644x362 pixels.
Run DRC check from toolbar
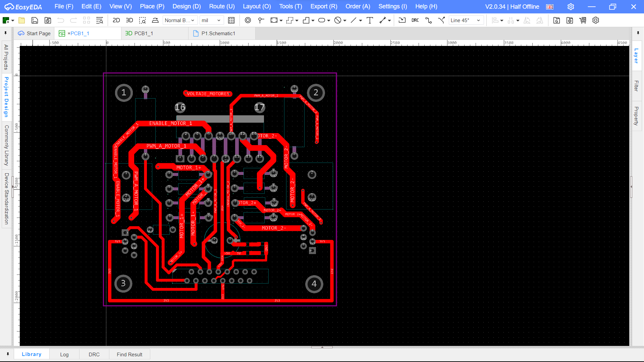[415, 20]
